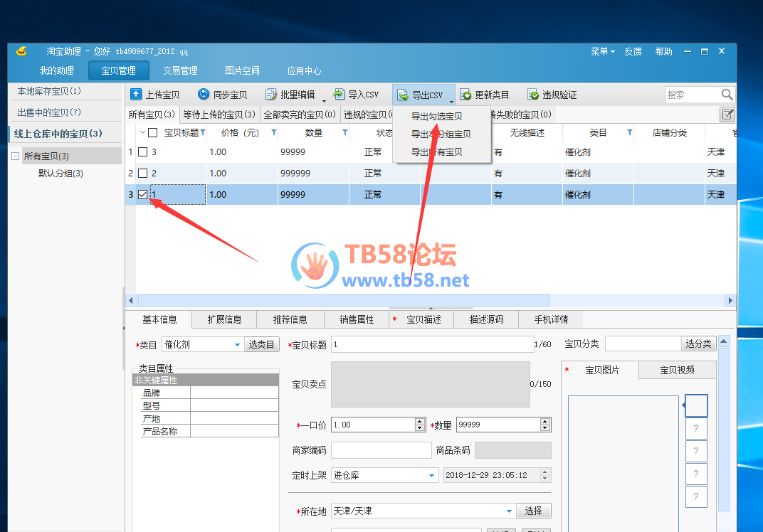
Task: Expand the chevron before the header checkbox
Action: (x=142, y=132)
